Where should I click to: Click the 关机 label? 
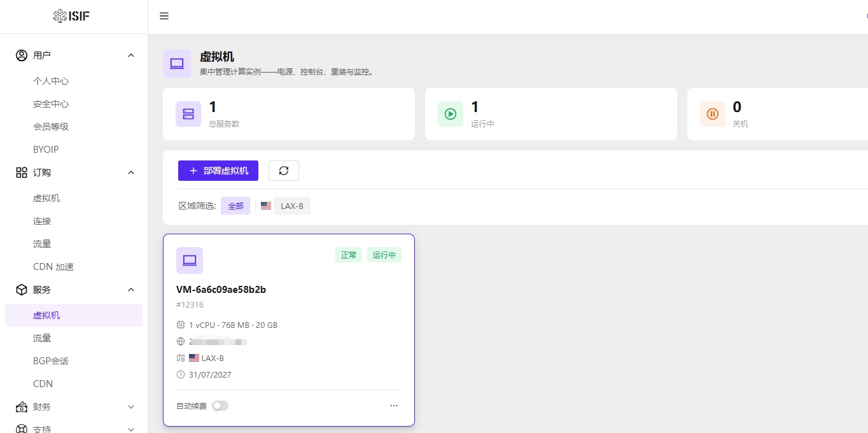pos(741,124)
